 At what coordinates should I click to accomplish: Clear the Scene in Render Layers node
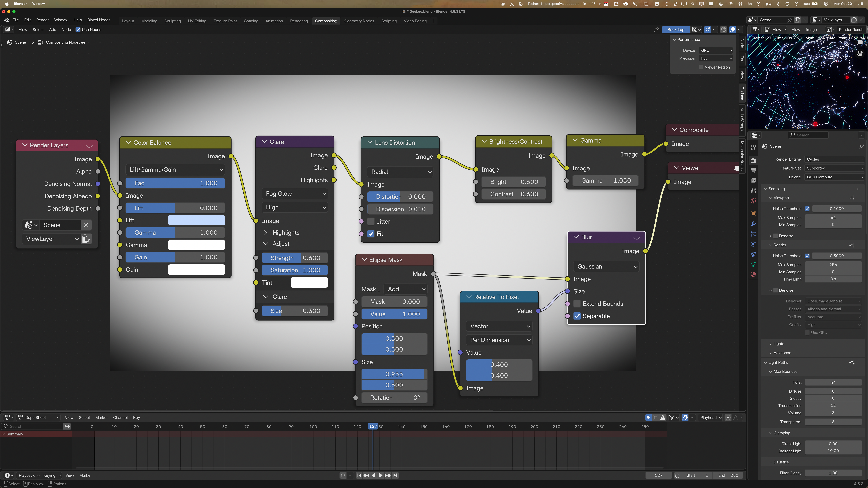point(86,225)
